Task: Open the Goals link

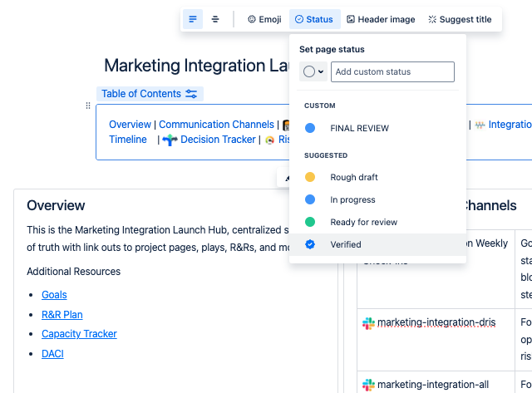Action: [54, 295]
